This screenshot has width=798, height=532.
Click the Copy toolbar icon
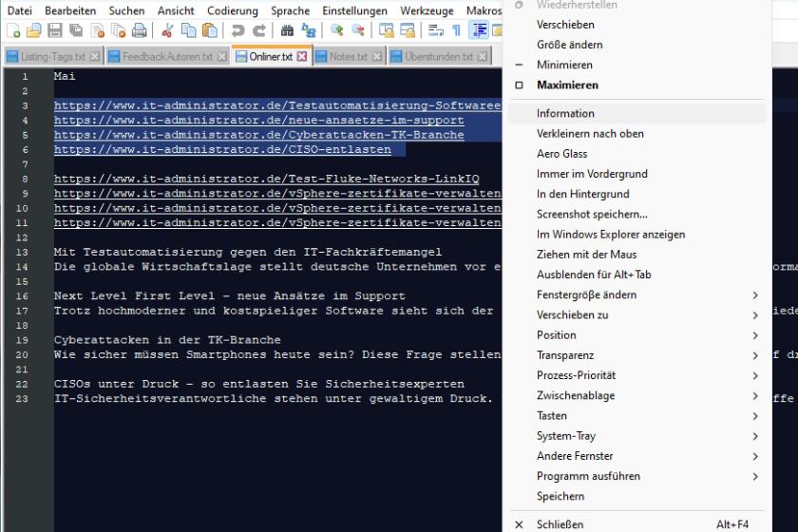point(188,30)
